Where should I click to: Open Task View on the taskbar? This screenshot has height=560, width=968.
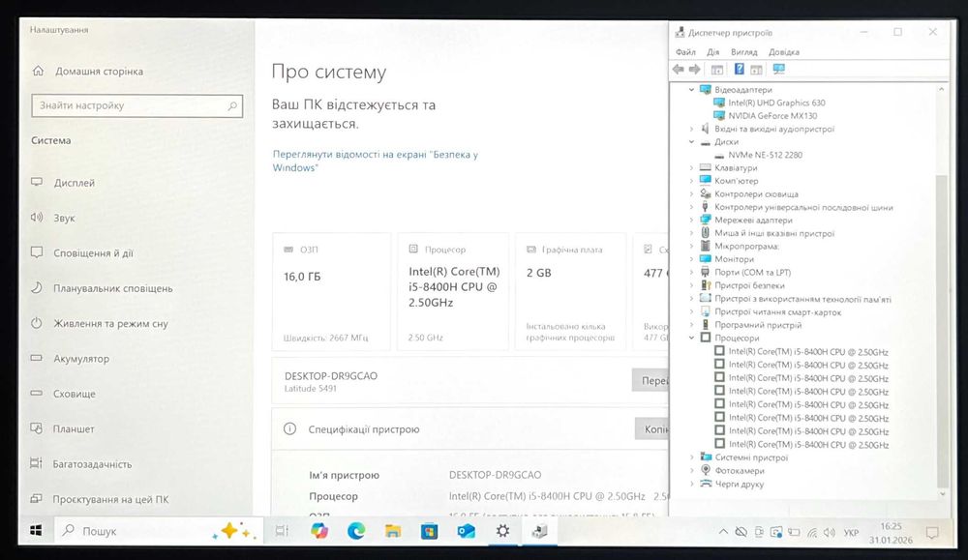[282, 530]
